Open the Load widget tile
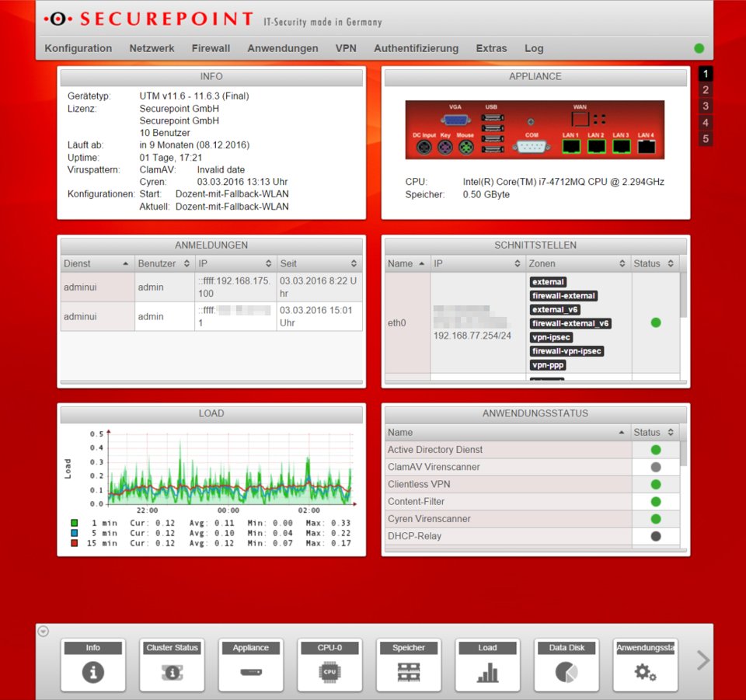Viewport: 746px width, 700px height. (488, 665)
